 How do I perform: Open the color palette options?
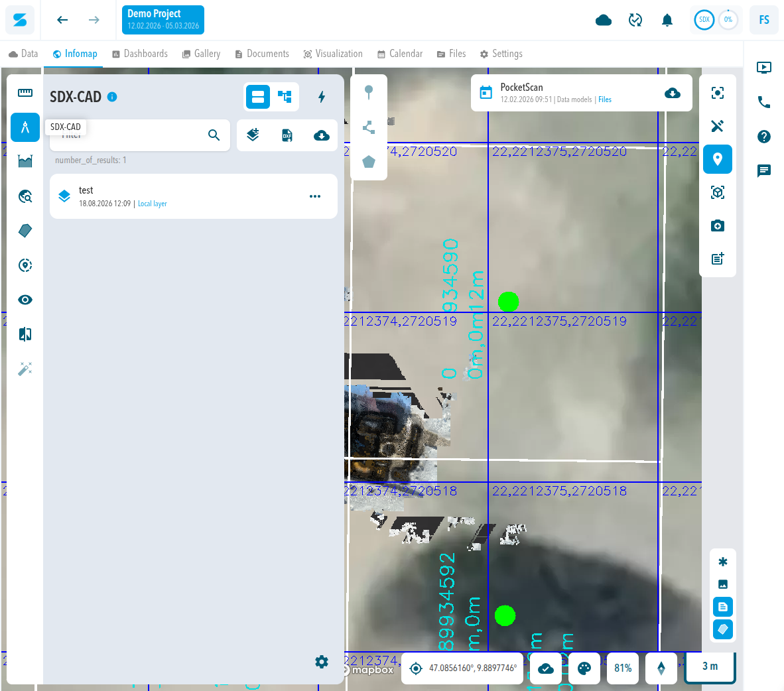tap(584, 668)
